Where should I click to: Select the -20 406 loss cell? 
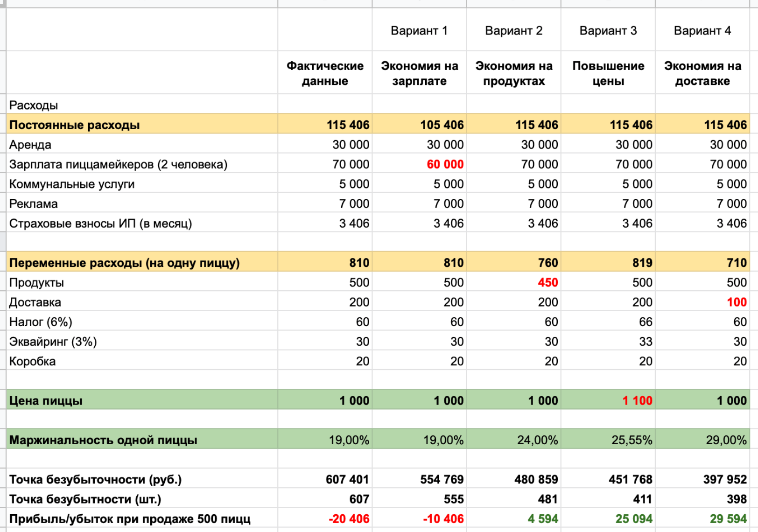[349, 518]
